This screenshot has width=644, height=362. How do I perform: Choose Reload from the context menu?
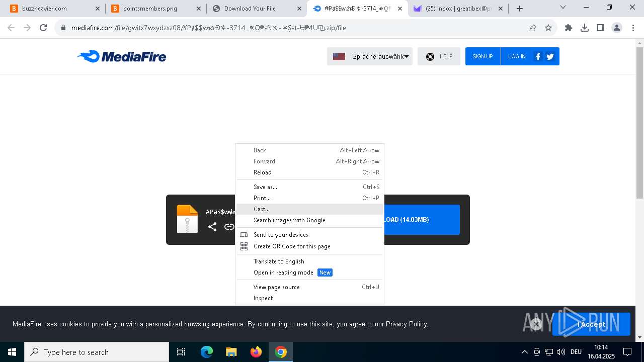tap(309, 172)
